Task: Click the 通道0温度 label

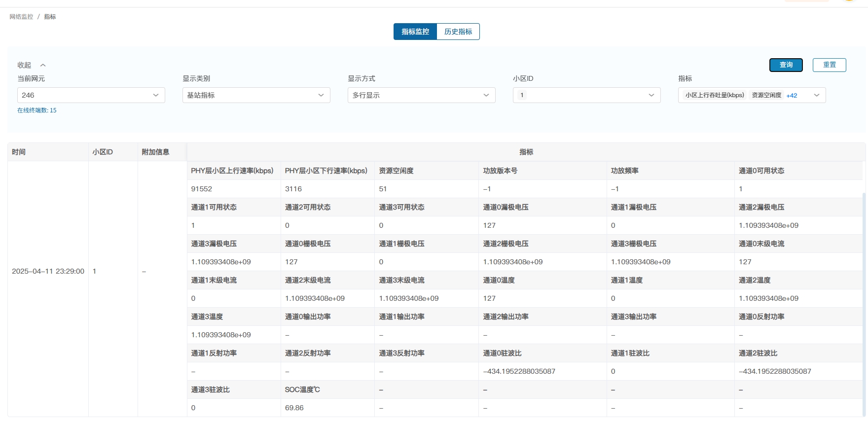Action: pyautogui.click(x=499, y=280)
